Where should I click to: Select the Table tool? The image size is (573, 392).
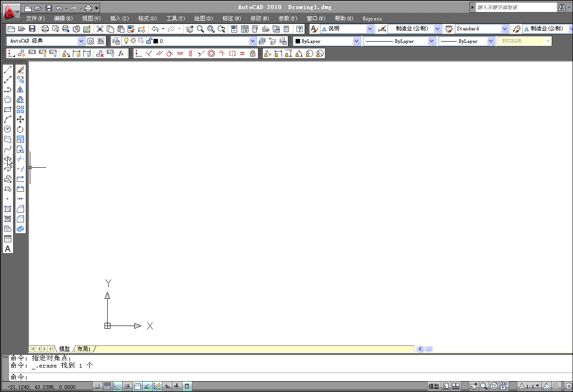8,239
